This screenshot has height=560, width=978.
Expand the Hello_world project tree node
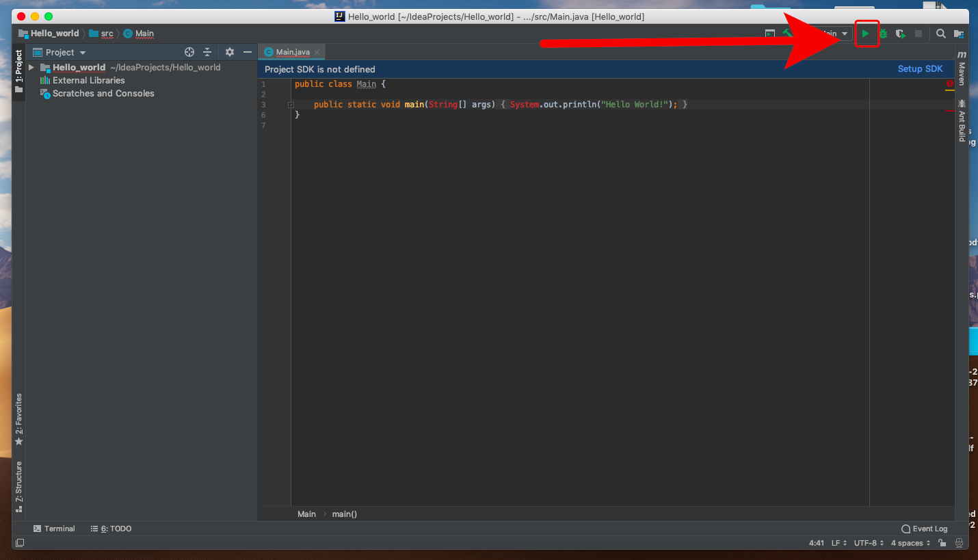[31, 68]
